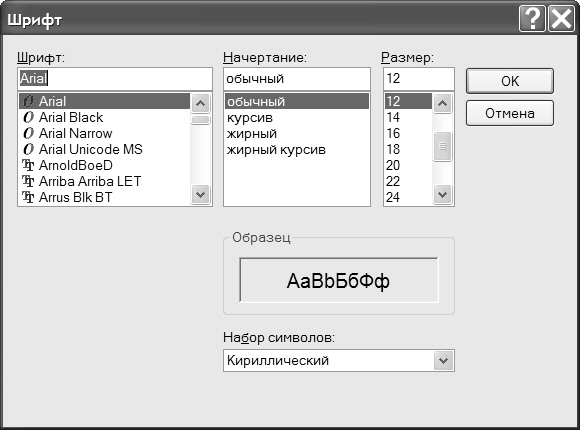Click the Шрифт name input field

[x=115, y=78]
